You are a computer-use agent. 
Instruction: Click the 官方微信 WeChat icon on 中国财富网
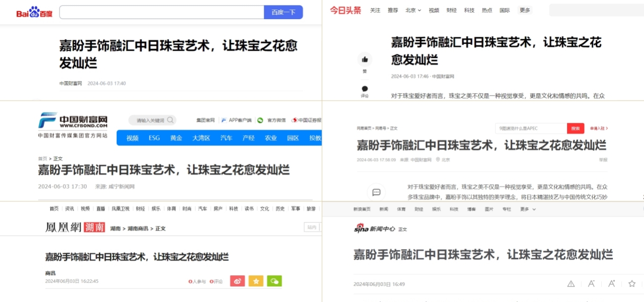pos(260,120)
